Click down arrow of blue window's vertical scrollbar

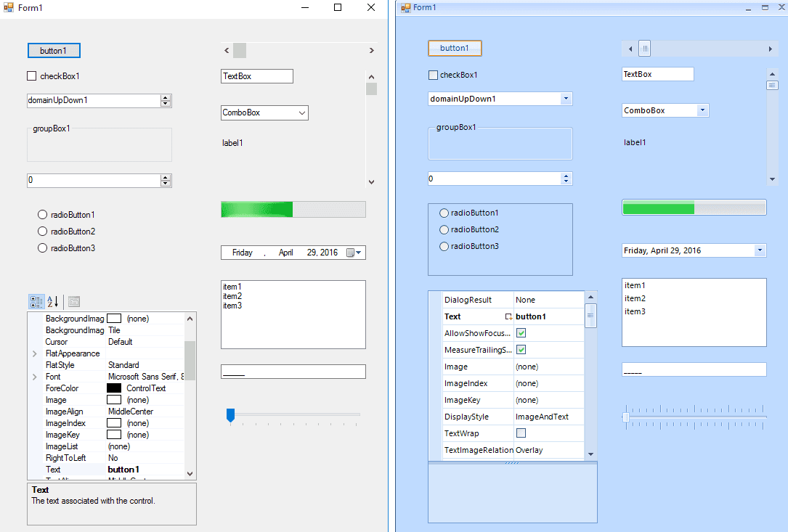772,179
